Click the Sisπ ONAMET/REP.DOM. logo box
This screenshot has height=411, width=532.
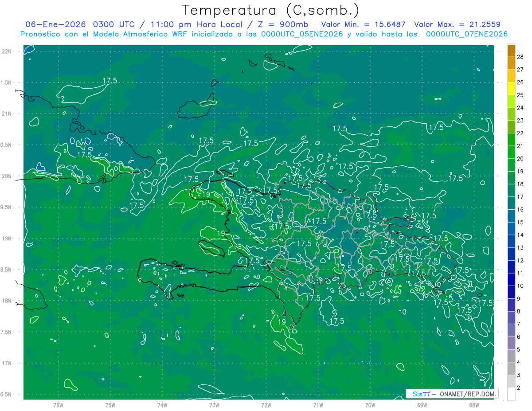pos(452,394)
